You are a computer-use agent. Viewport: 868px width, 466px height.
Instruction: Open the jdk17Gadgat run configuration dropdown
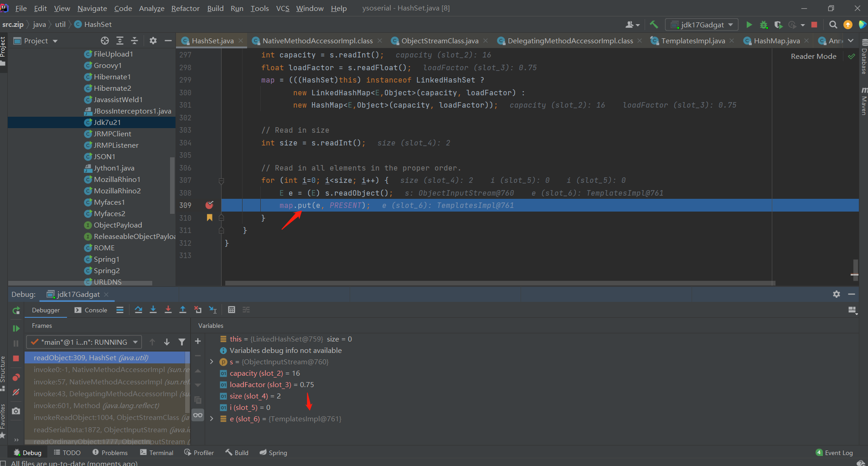point(702,25)
